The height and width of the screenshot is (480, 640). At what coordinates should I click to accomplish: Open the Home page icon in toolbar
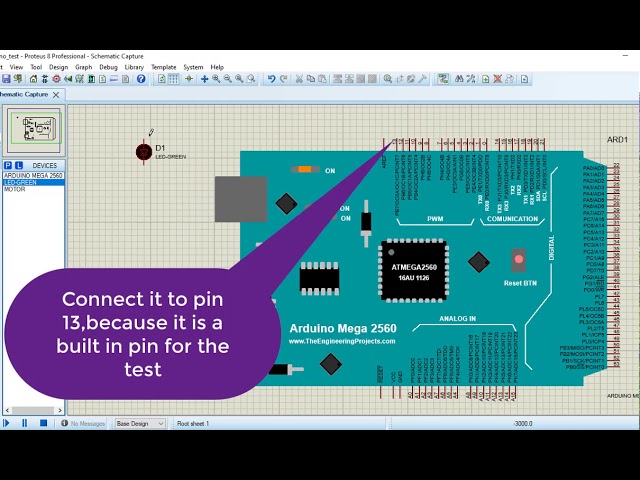(x=33, y=79)
